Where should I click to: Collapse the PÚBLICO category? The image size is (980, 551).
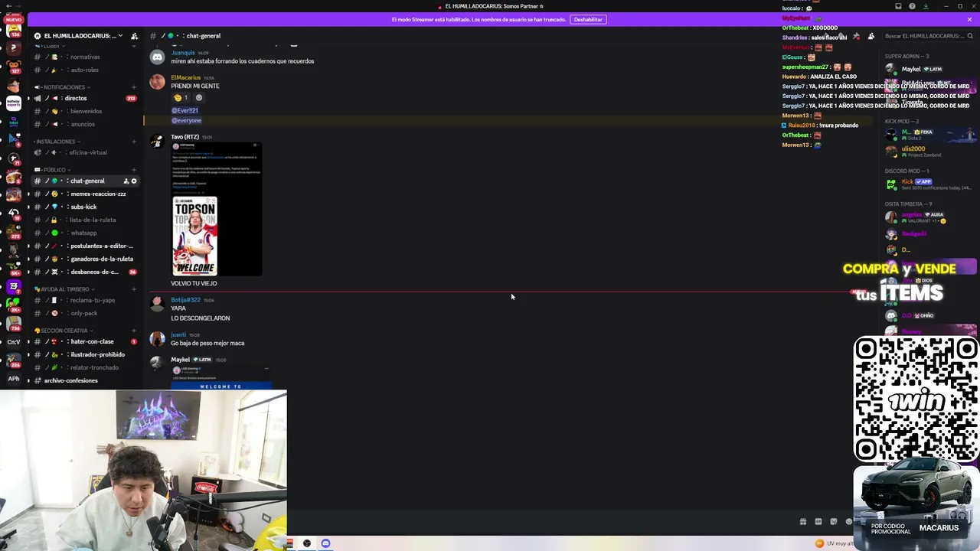coord(53,170)
